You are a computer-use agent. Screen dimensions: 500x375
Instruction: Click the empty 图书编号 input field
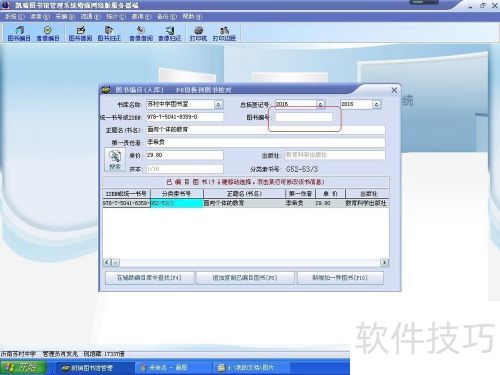click(x=304, y=117)
